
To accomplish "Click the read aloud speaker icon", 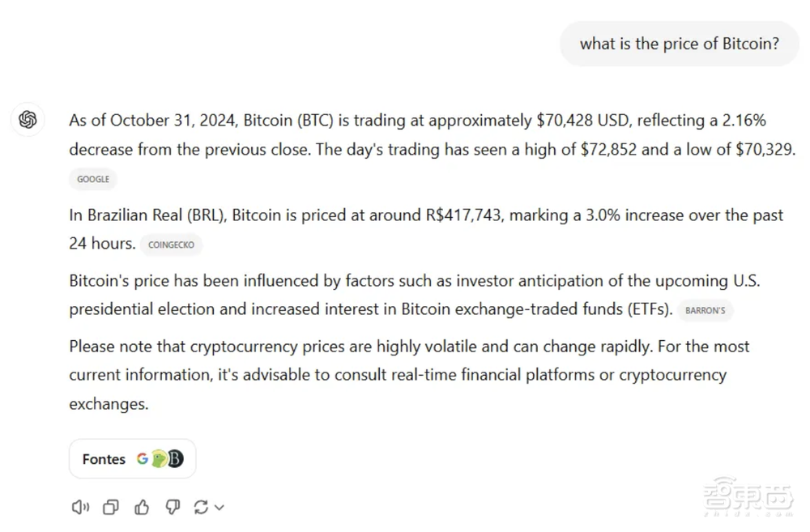I will point(79,507).
